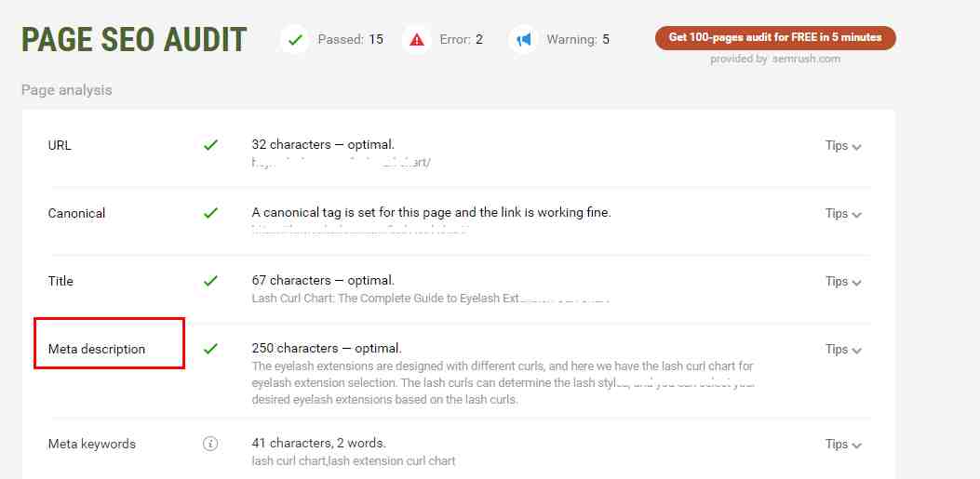Expand Tips for the Title row
Viewport: 980px width, 479px height.
click(x=843, y=282)
